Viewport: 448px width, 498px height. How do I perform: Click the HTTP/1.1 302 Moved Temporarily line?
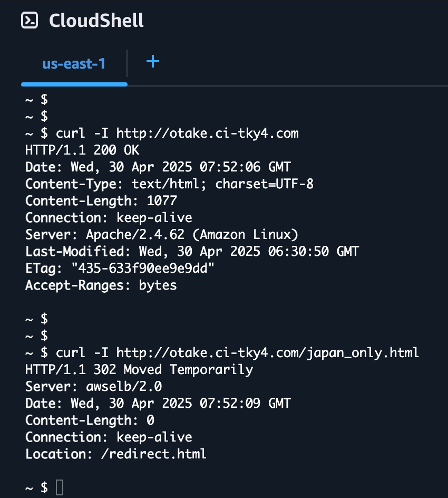tap(139, 370)
